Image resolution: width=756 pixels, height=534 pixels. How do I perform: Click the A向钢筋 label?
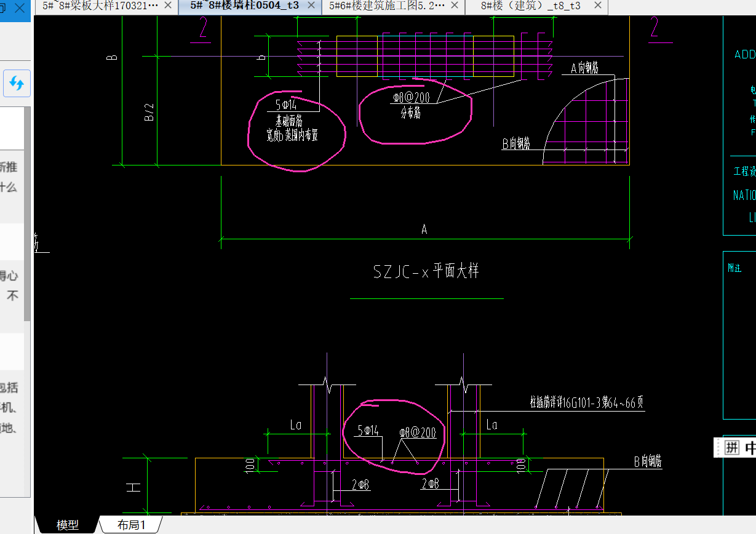point(585,68)
